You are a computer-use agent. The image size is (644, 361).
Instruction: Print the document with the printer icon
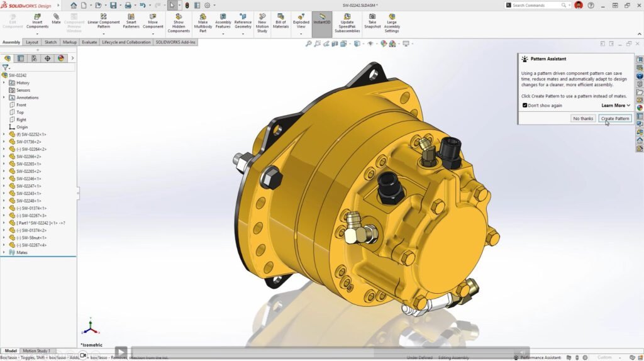[x=128, y=5]
